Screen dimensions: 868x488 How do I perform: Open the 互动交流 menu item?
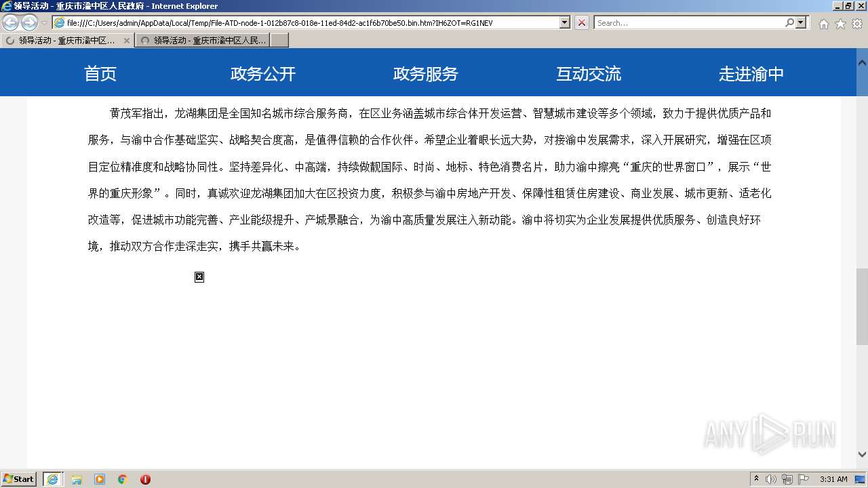pyautogui.click(x=589, y=74)
